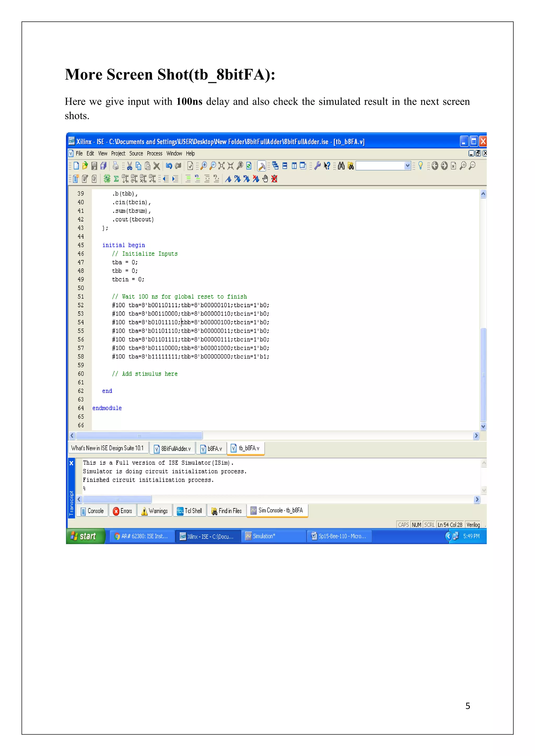Click the new source icon in second toolbar

[x=76, y=179]
